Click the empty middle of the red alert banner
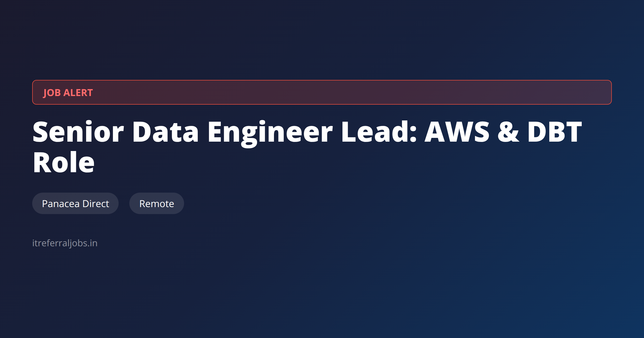The height and width of the screenshot is (338, 644). tap(349, 93)
